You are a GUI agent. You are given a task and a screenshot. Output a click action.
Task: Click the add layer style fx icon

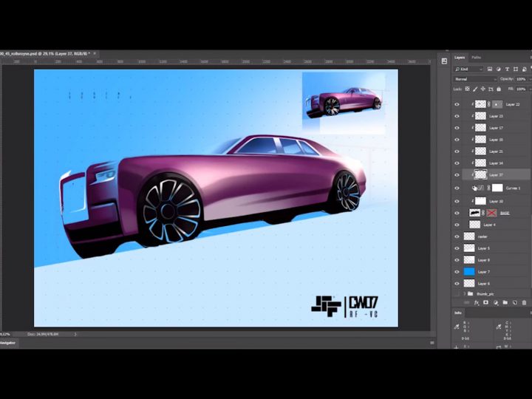click(477, 303)
